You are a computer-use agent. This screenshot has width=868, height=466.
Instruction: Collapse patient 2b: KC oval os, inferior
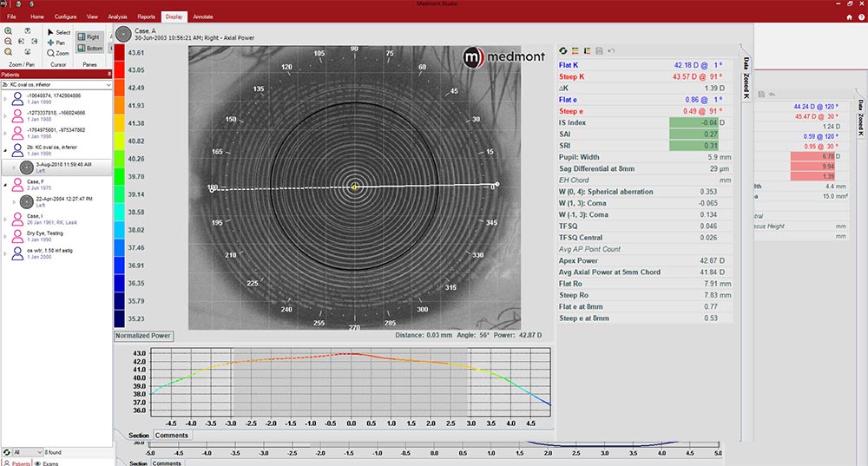click(x=5, y=150)
